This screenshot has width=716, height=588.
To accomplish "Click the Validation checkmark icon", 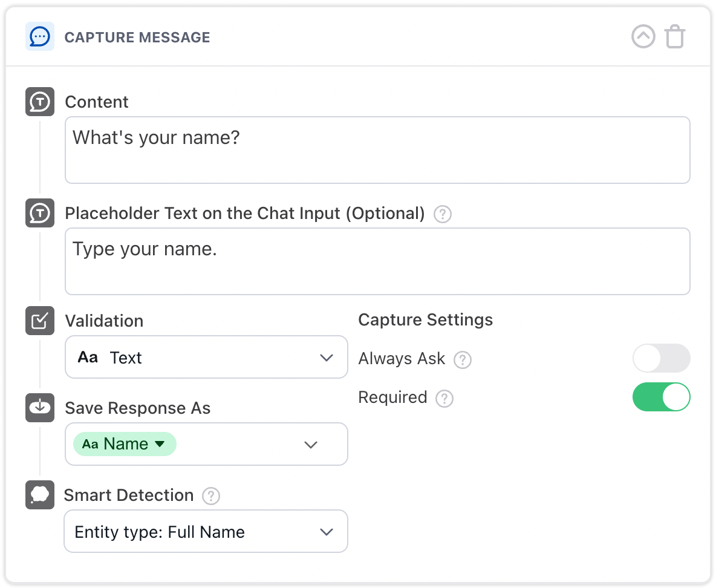I will click(40, 321).
